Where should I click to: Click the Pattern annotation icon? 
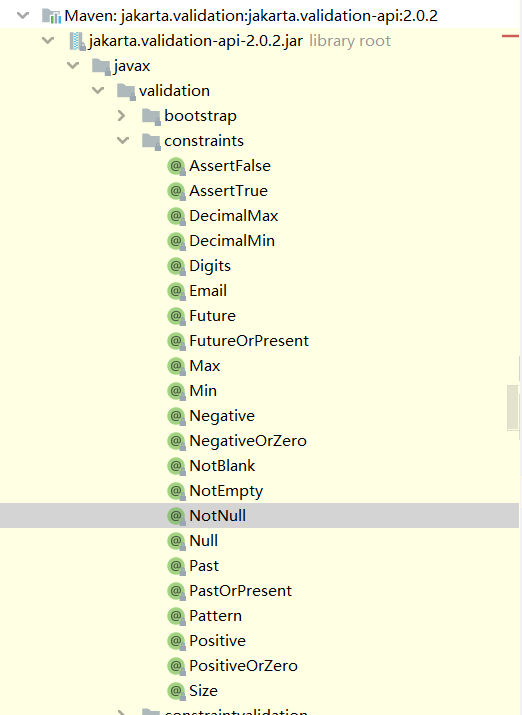[x=176, y=616]
